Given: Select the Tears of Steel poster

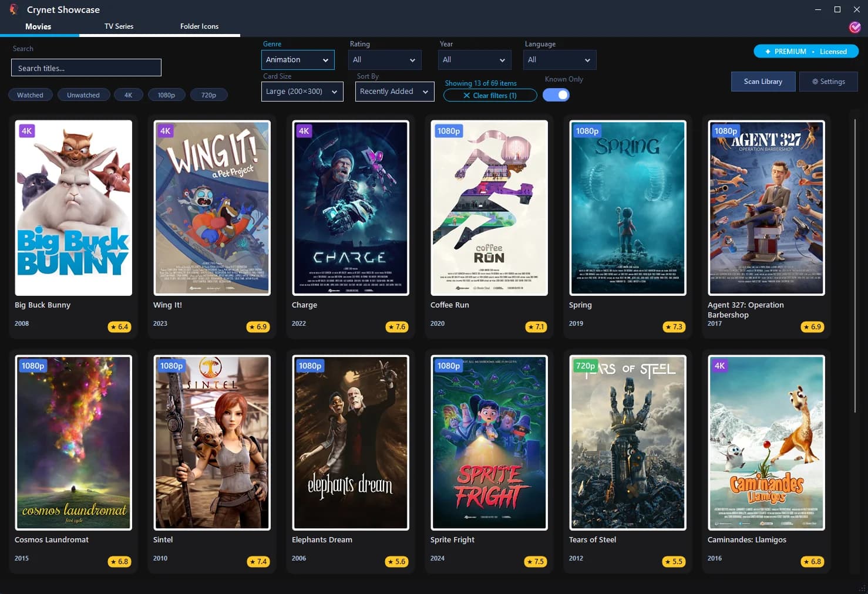Looking at the screenshot, I should (628, 443).
